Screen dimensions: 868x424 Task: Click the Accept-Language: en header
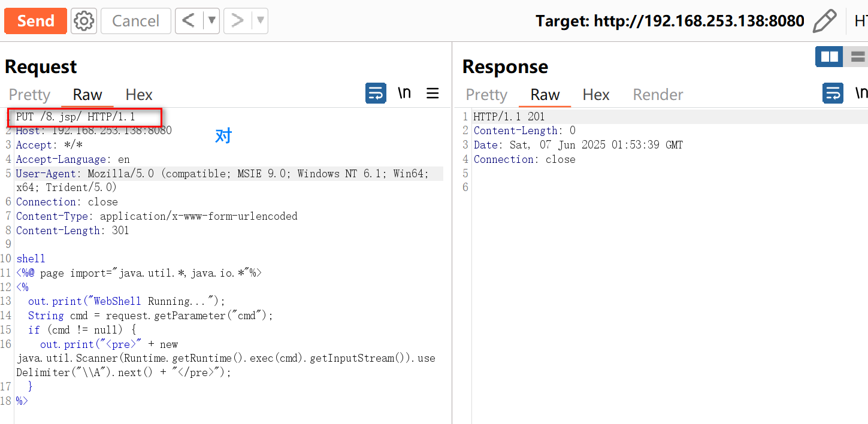coord(72,159)
